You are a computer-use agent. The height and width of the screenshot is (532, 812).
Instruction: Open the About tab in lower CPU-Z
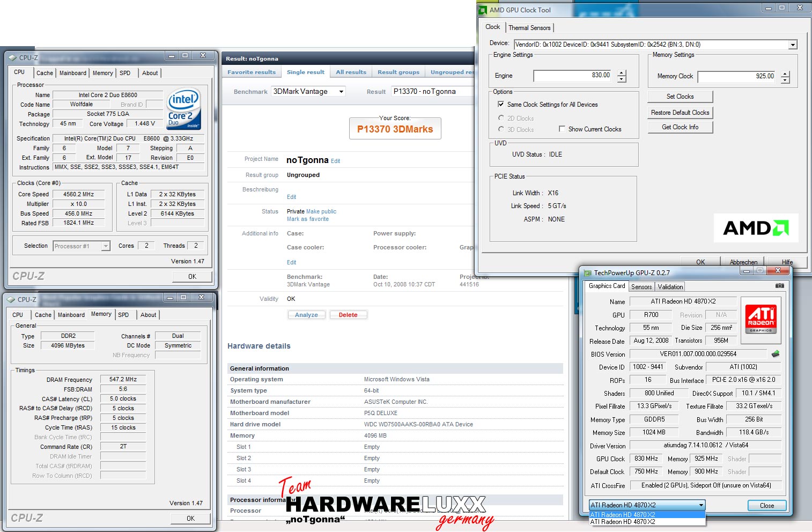149,315
